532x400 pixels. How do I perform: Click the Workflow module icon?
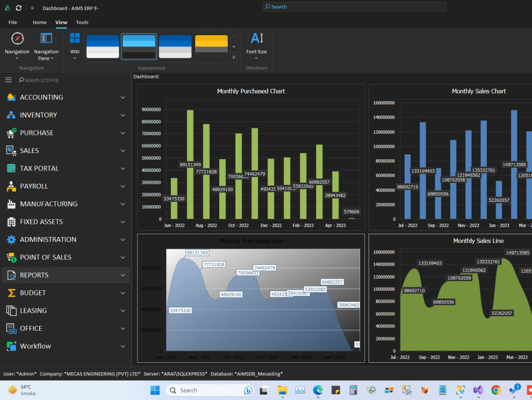tap(11, 346)
